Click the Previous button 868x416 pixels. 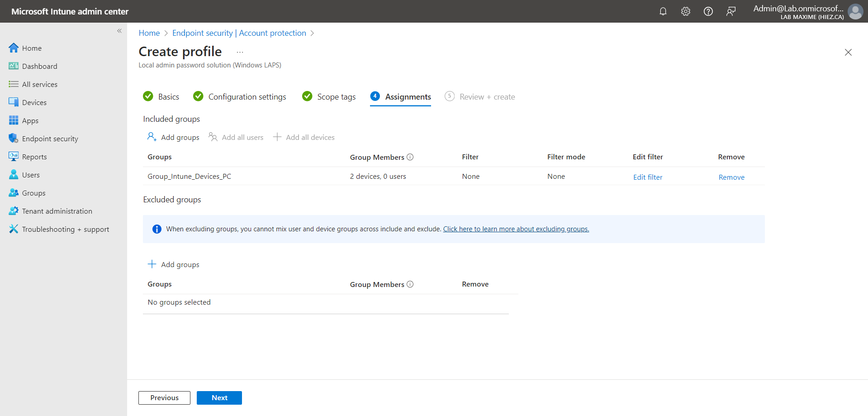coord(164,397)
